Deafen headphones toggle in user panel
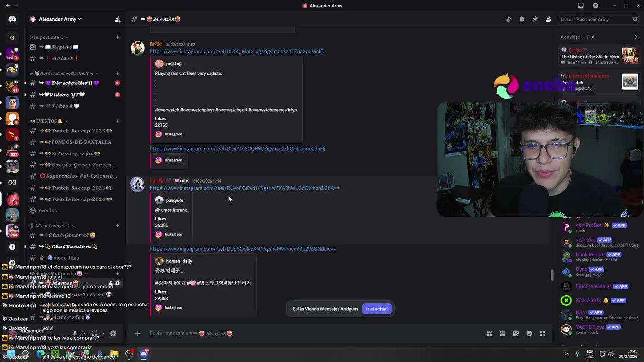644x362 pixels. [x=94, y=333]
